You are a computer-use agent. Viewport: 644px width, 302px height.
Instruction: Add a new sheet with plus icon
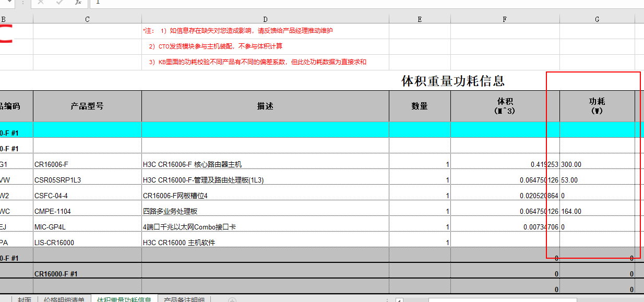pyautogui.click(x=232, y=300)
